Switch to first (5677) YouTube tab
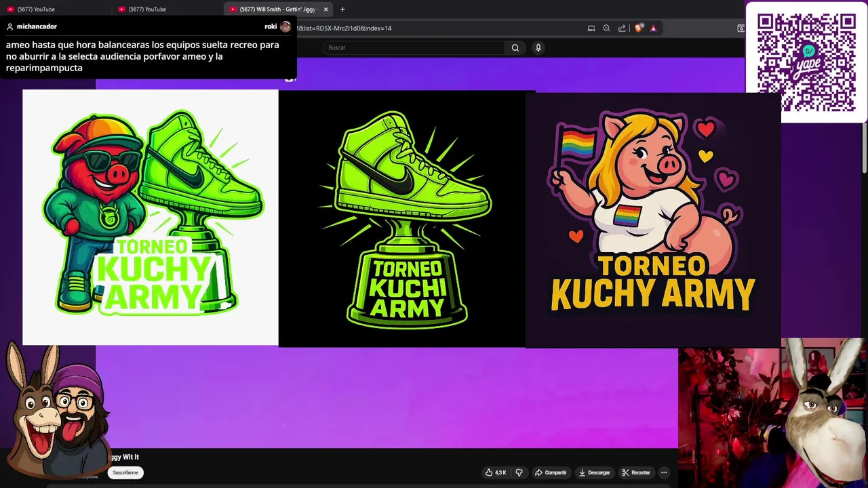The image size is (868, 488). point(54,9)
